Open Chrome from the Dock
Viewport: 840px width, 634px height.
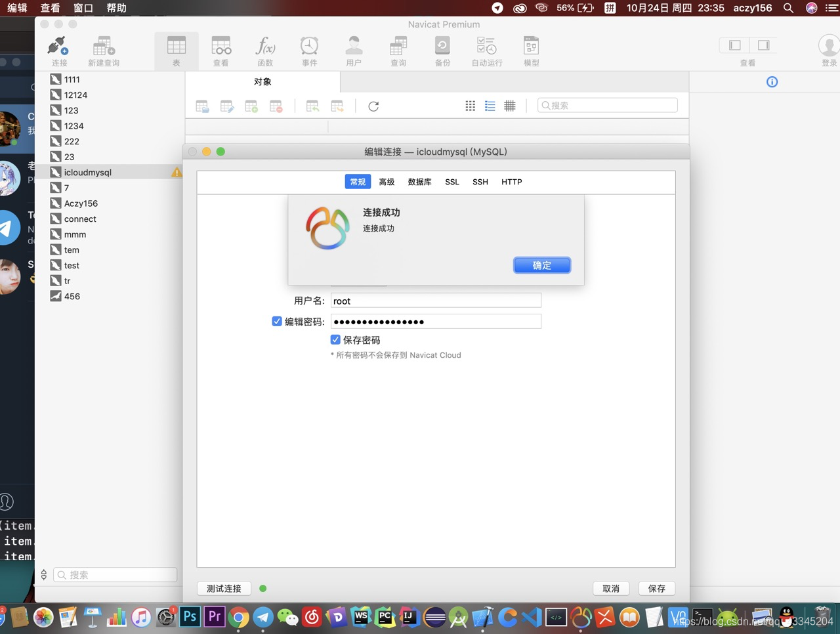click(x=239, y=617)
